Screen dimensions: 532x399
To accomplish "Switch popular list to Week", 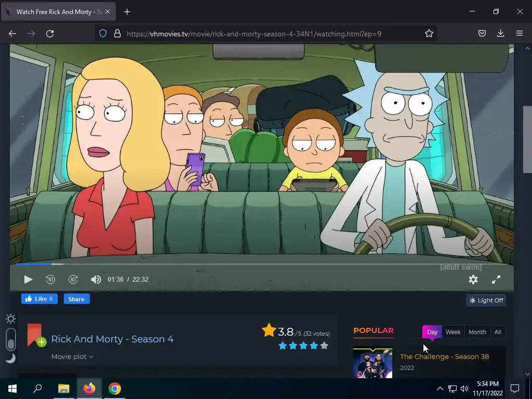I will [453, 332].
